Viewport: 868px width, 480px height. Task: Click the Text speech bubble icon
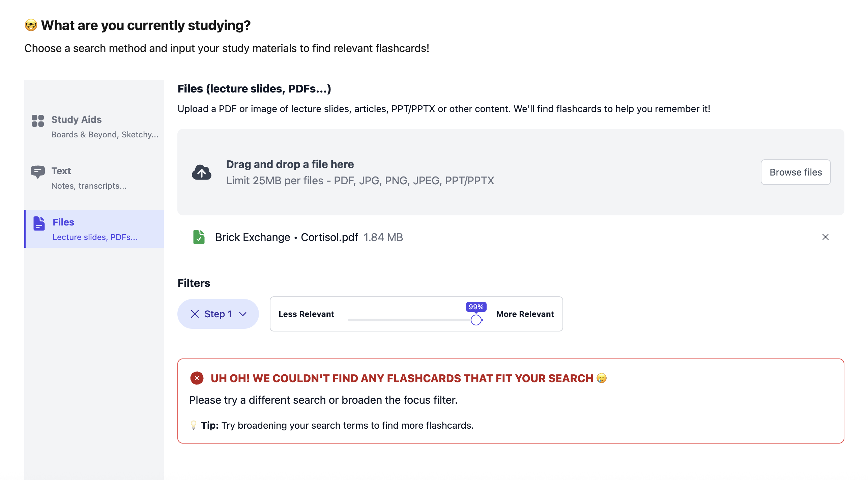point(37,171)
